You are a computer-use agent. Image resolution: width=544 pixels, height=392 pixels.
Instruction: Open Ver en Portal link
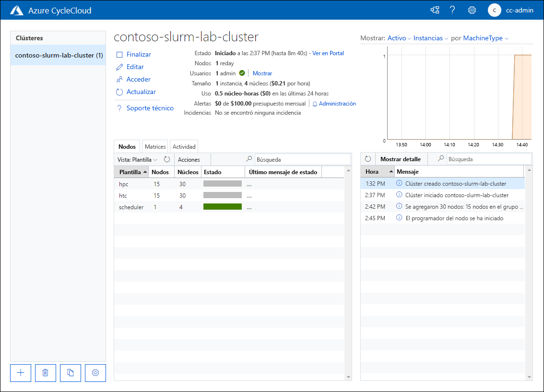pyautogui.click(x=328, y=53)
